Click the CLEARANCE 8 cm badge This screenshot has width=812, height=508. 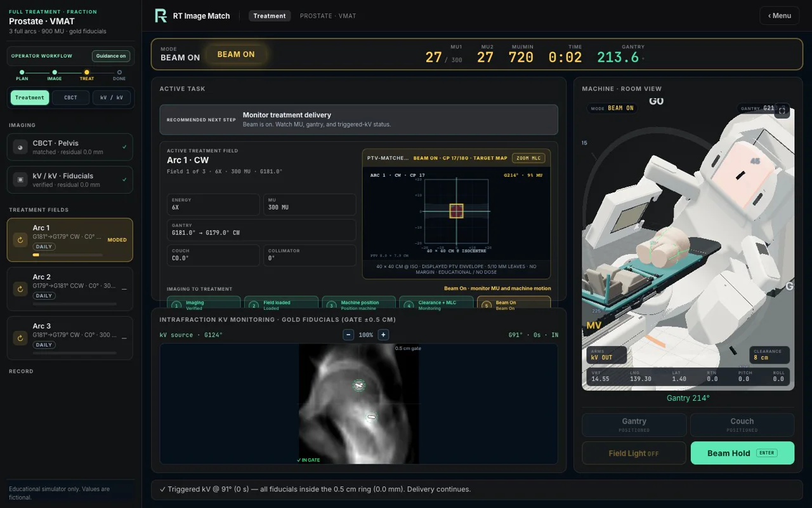[769, 354]
